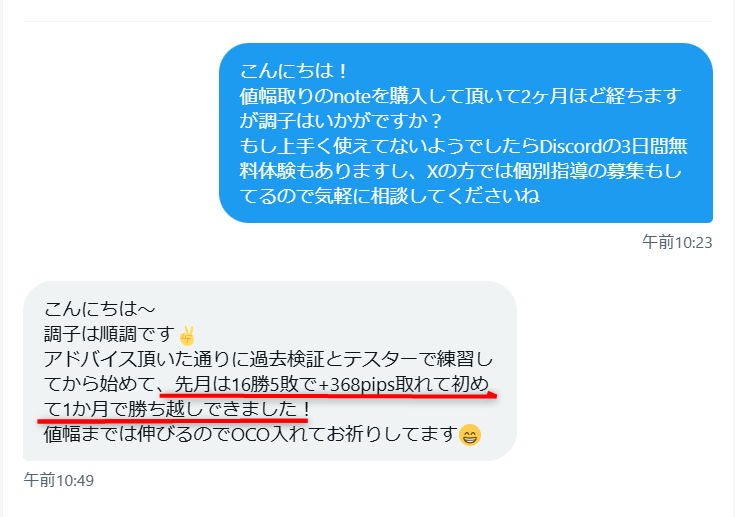Click the こんにちは～ greeting in the gray bubble
Image resolution: width=735 pixels, height=517 pixels.
pyautogui.click(x=99, y=309)
